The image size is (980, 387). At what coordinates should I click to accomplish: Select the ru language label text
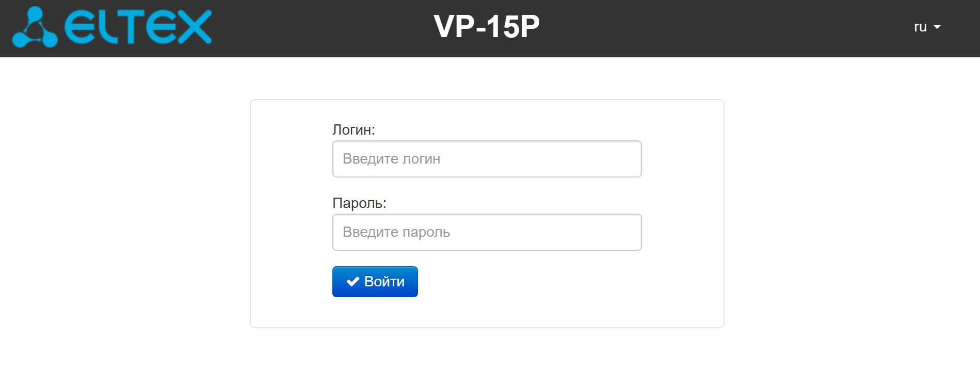(x=920, y=27)
